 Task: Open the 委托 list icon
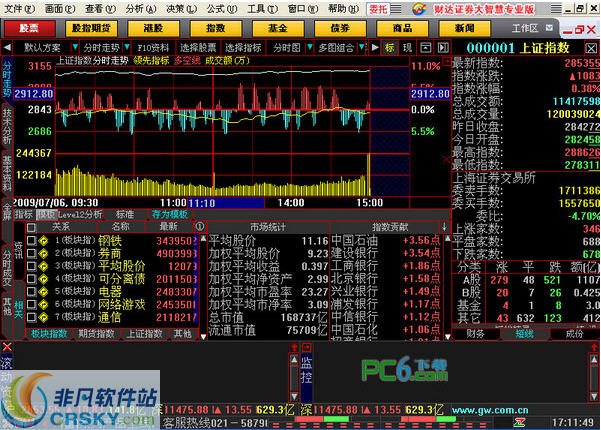(x=396, y=8)
